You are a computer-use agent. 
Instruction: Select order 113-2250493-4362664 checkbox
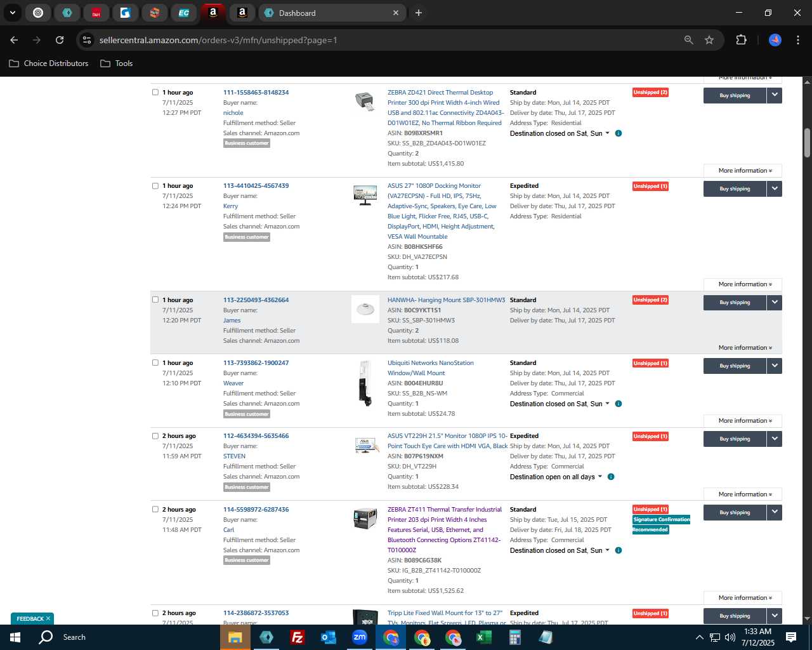pos(155,300)
